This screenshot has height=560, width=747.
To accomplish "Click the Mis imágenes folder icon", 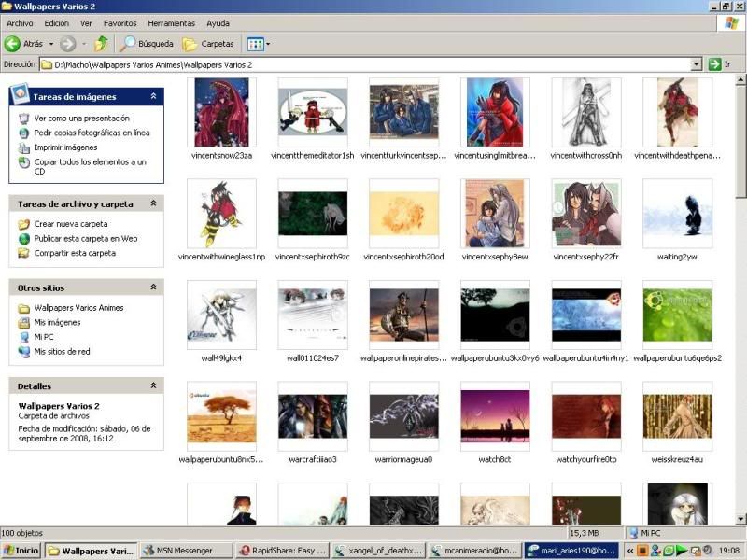I will pyautogui.click(x=24, y=323).
